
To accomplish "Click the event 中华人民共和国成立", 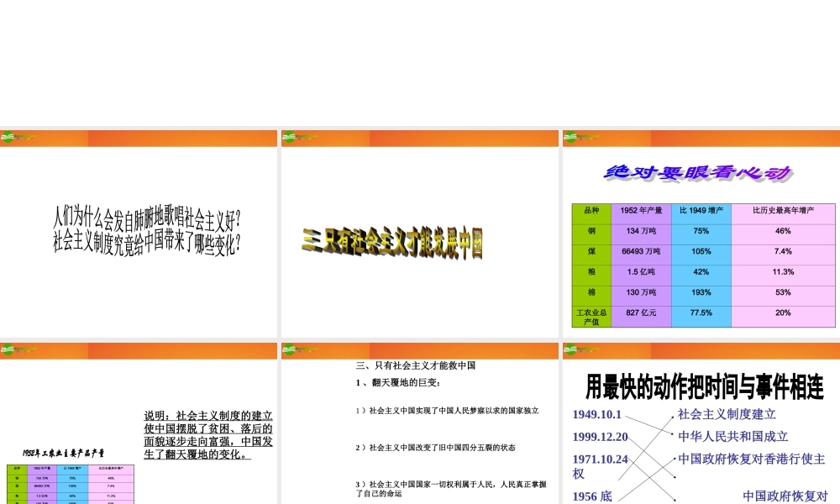I will click(x=733, y=437).
